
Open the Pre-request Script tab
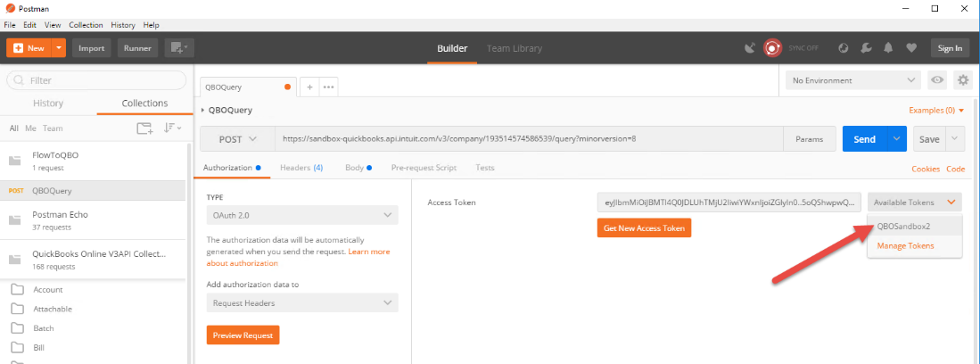coord(424,168)
